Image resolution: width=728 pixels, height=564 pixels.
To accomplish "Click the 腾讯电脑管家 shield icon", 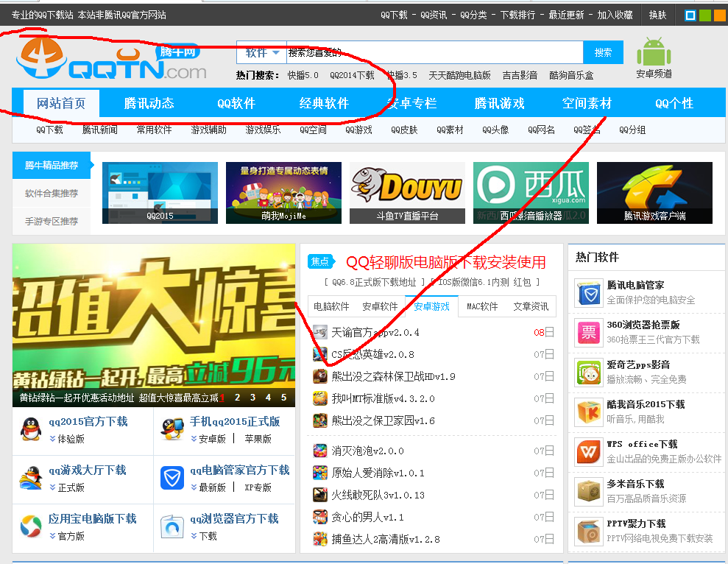I will (588, 292).
